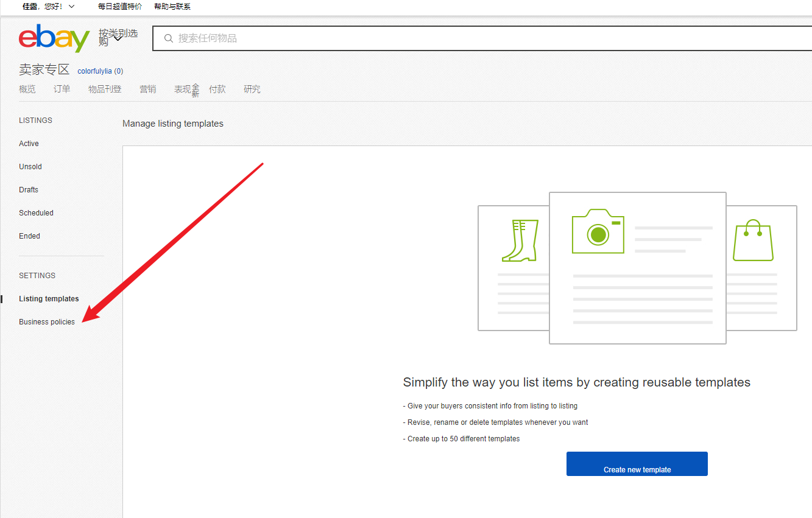Screen dimensions: 812x518
Task: Click the green boots illustration
Action: pos(520,240)
